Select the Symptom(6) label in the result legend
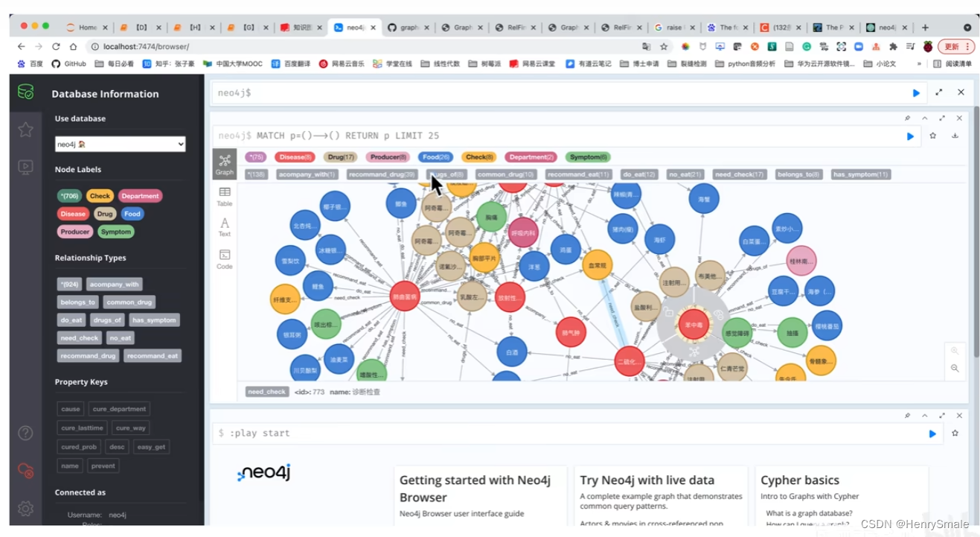The height and width of the screenshot is (537, 980). tap(588, 157)
